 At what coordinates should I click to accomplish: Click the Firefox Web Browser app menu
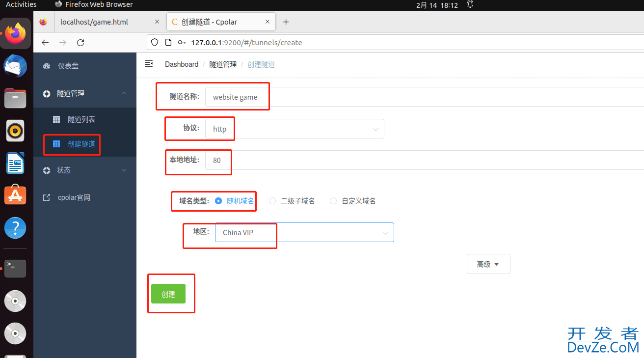coord(94,5)
